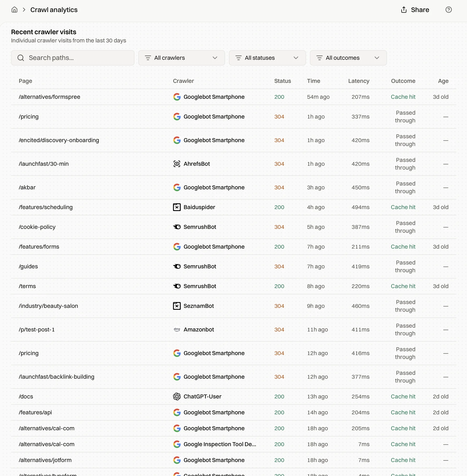The height and width of the screenshot is (476, 467).
Task: Click the Baiduspider icon in /features/scheduling row
Action: (x=177, y=207)
